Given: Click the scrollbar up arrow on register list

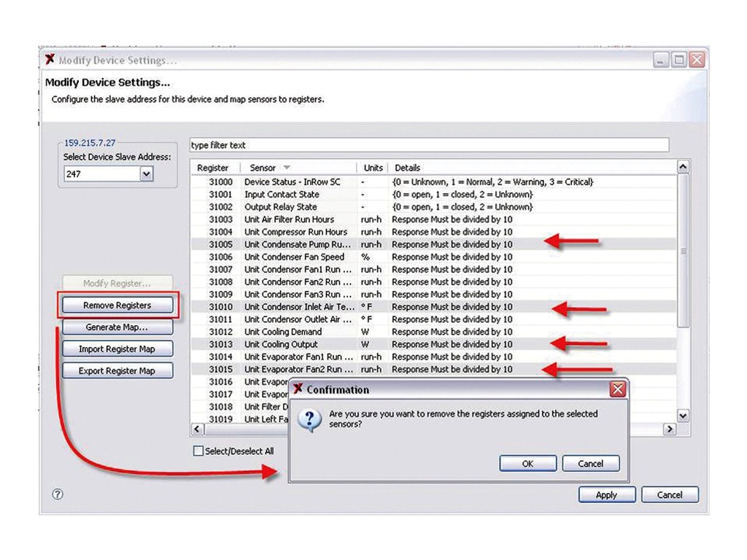Looking at the screenshot, I should click(682, 168).
